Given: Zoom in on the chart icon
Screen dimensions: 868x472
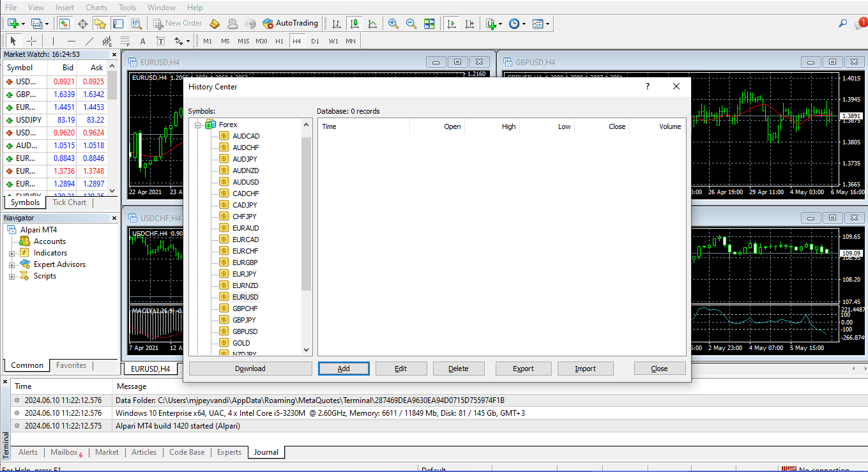Looking at the screenshot, I should click(x=393, y=23).
